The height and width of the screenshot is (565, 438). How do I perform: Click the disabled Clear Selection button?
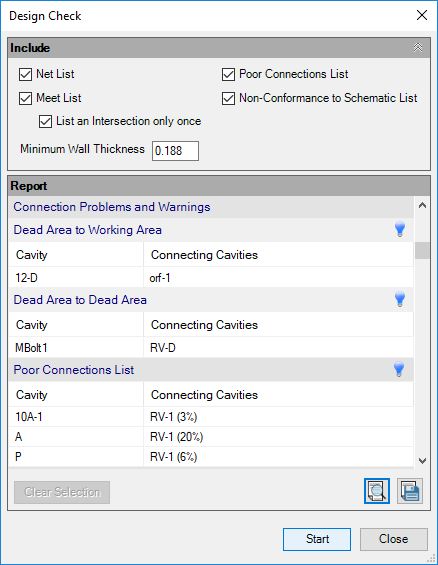[x=62, y=492]
